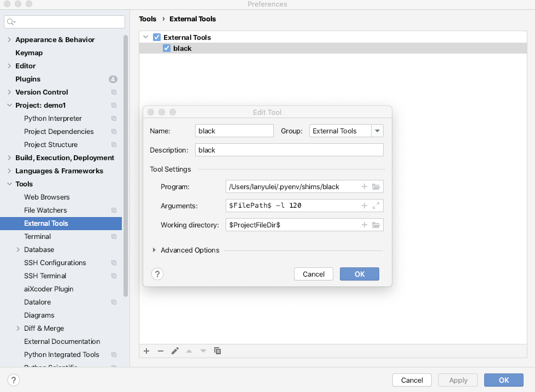Click the Description input field
535x392 pixels.
[289, 150]
